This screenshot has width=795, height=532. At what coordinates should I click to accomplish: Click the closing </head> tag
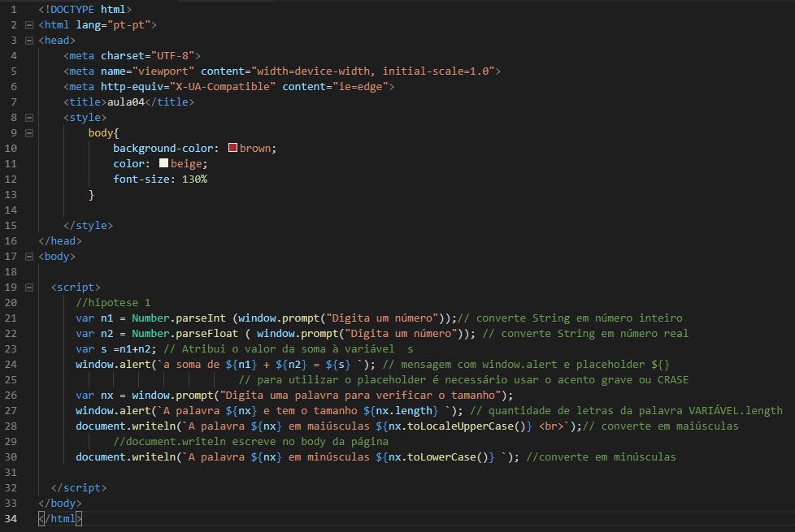coord(60,241)
